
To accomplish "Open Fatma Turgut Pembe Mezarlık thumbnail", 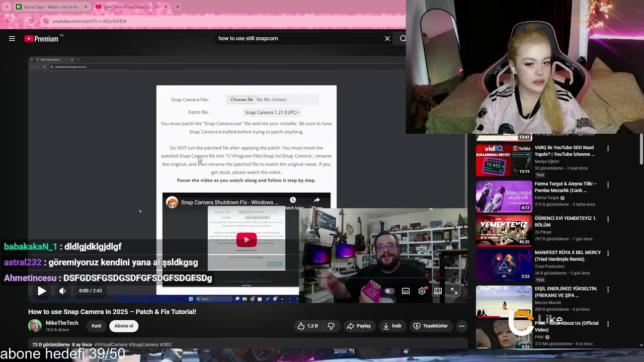I will pos(504,197).
